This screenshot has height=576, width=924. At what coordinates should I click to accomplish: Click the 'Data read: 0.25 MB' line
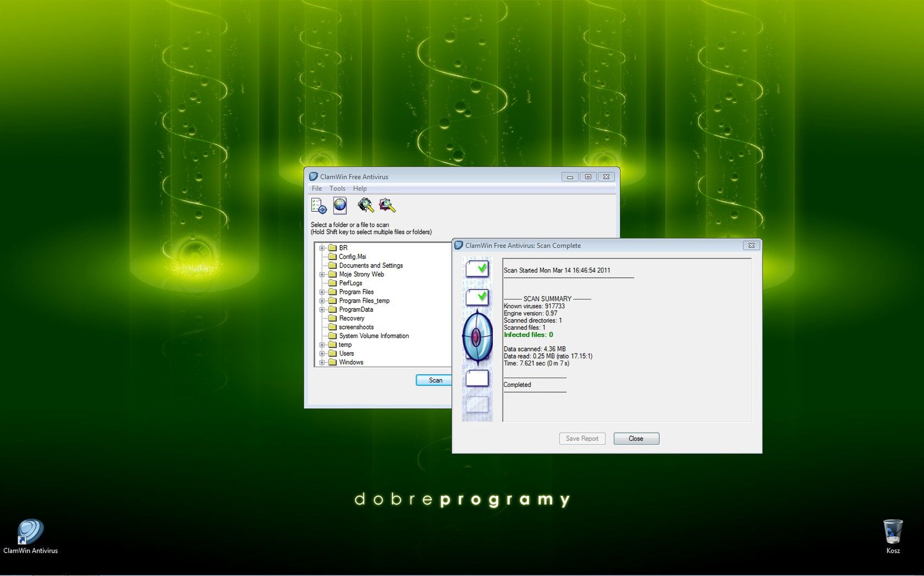(x=548, y=356)
